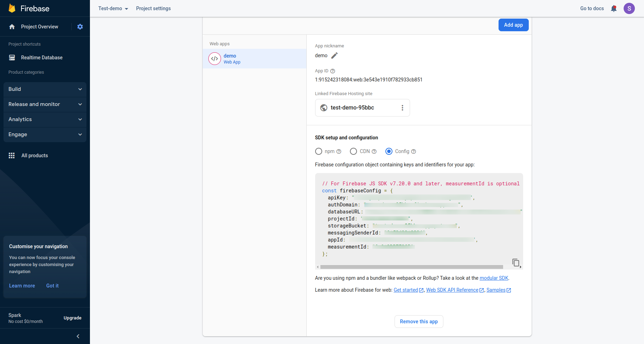Image resolution: width=644 pixels, height=344 pixels.
Task: Select the Config radio option
Action: pyautogui.click(x=389, y=151)
